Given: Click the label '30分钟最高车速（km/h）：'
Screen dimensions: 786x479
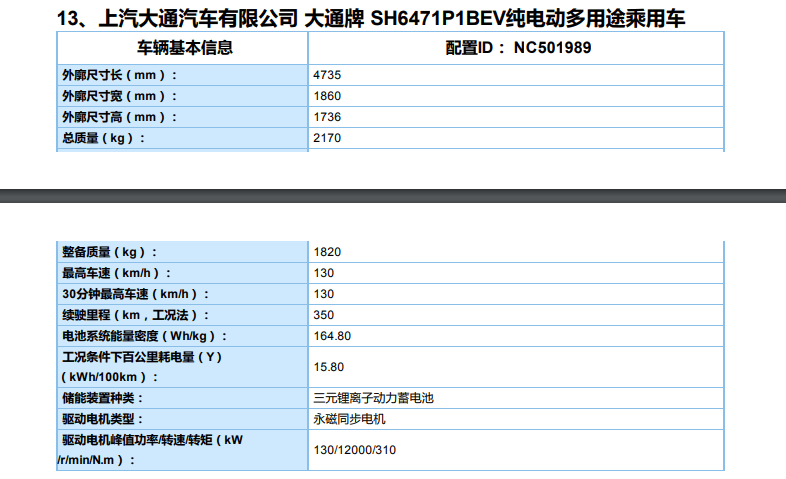Looking at the screenshot, I should click(136, 294).
